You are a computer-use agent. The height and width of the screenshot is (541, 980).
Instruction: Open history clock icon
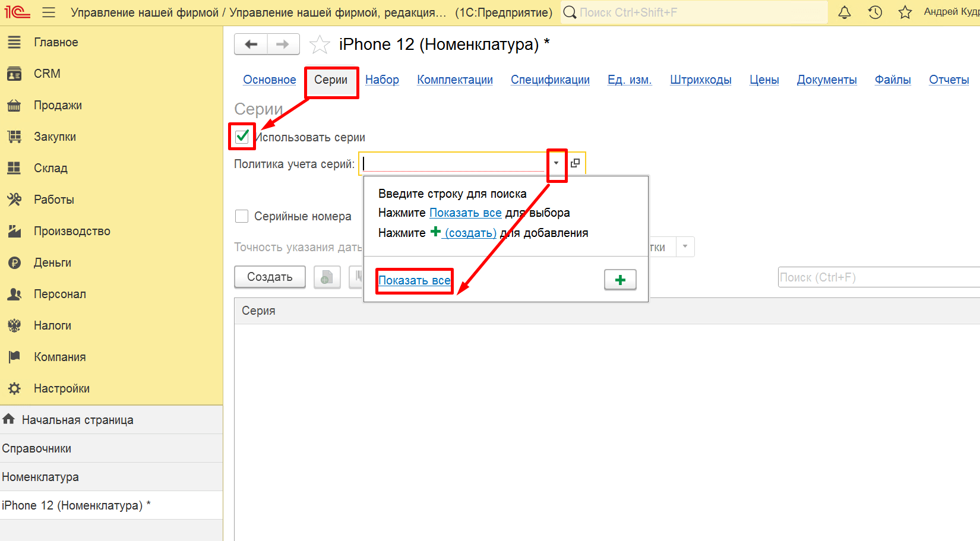pos(875,12)
